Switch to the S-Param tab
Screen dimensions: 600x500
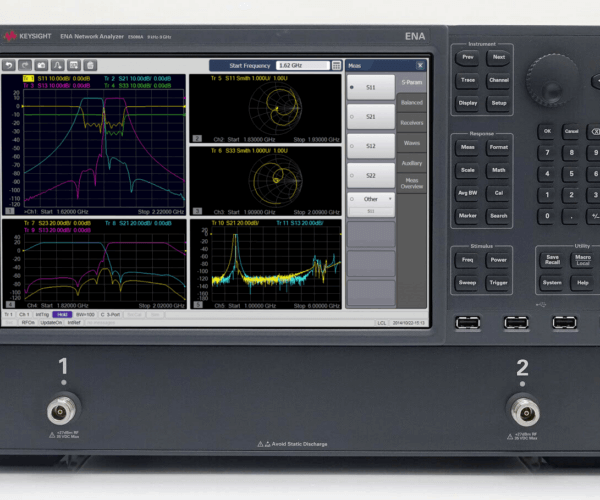click(x=412, y=82)
